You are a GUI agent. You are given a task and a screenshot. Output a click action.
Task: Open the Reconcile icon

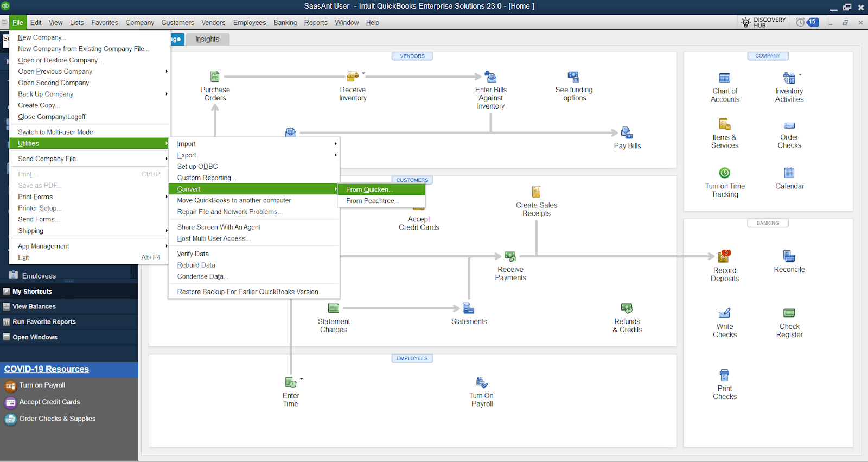point(789,256)
